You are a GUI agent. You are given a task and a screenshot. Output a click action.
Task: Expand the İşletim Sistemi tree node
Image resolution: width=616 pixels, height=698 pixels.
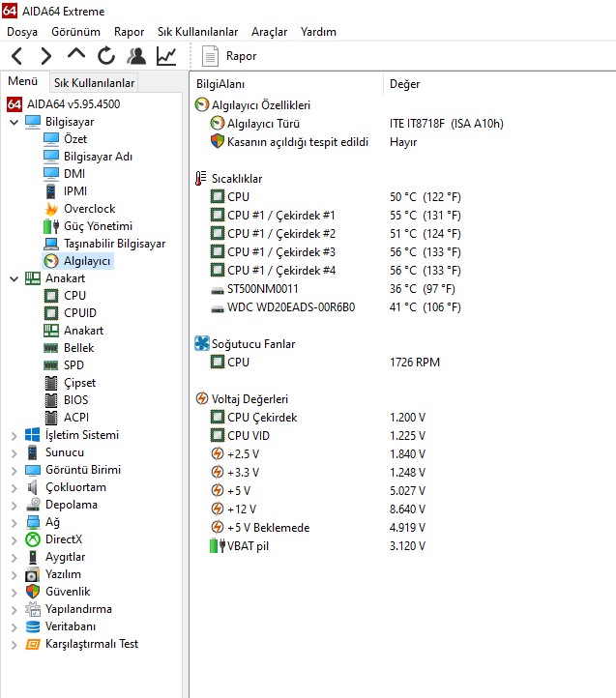14,435
